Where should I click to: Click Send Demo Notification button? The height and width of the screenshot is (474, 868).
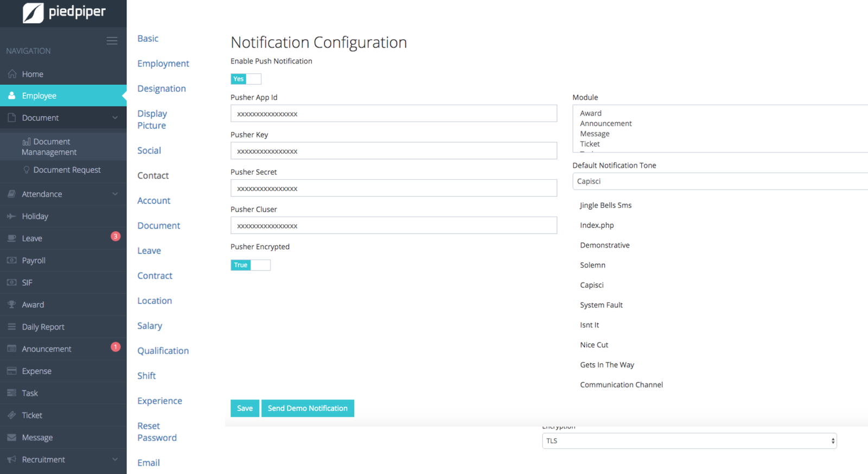tap(308, 408)
